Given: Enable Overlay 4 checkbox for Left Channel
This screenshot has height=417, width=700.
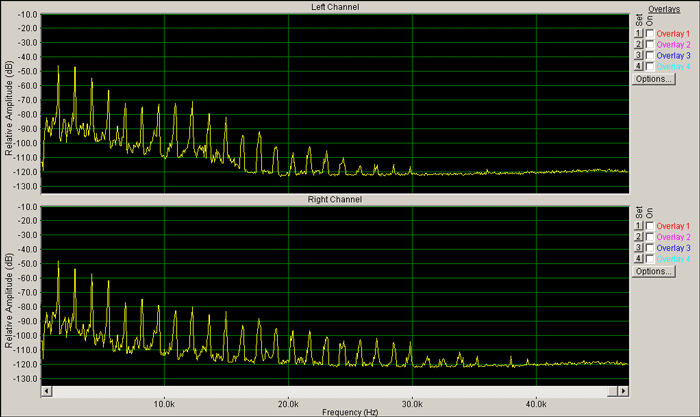Looking at the screenshot, I should tap(650, 67).
